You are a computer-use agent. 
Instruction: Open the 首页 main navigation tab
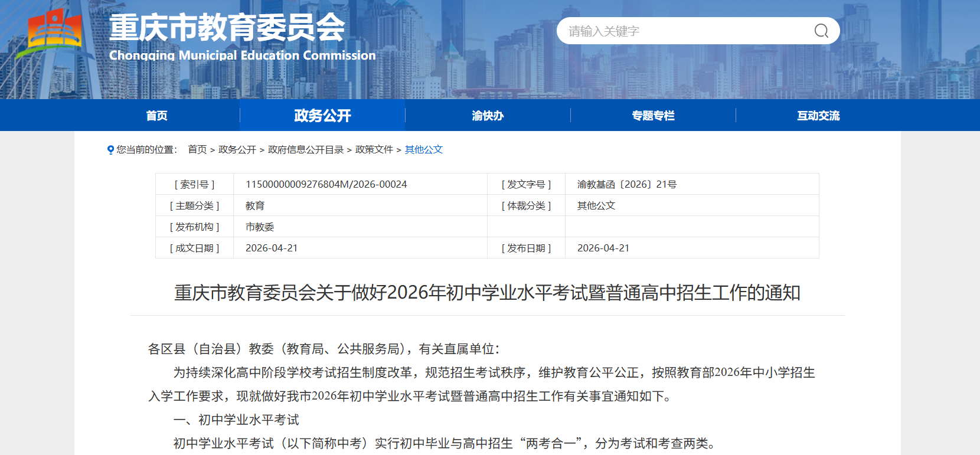157,116
